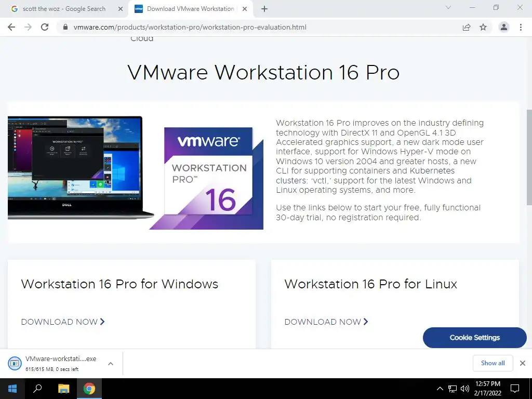
Task: Open the volume control in system tray
Action: [x=465, y=389]
